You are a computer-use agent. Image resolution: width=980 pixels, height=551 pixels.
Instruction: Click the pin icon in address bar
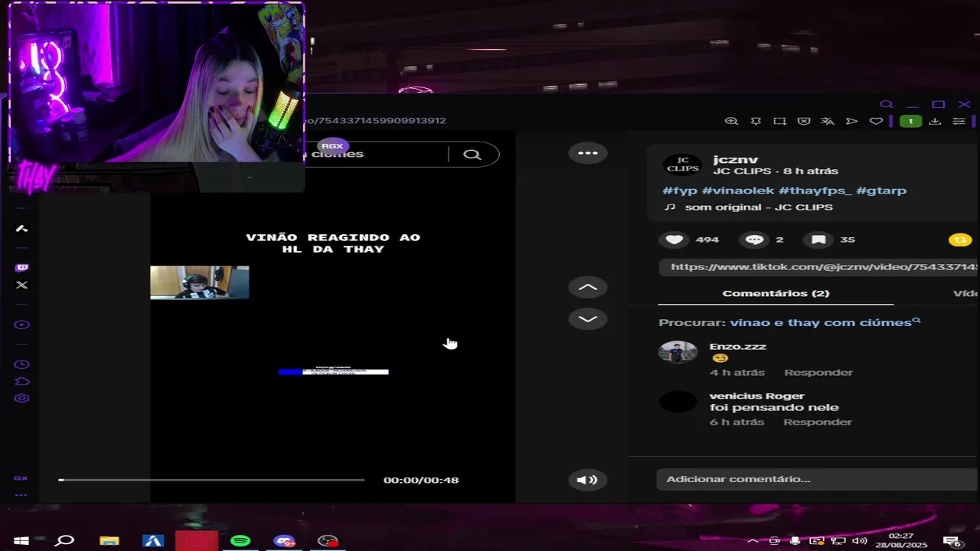(x=756, y=121)
